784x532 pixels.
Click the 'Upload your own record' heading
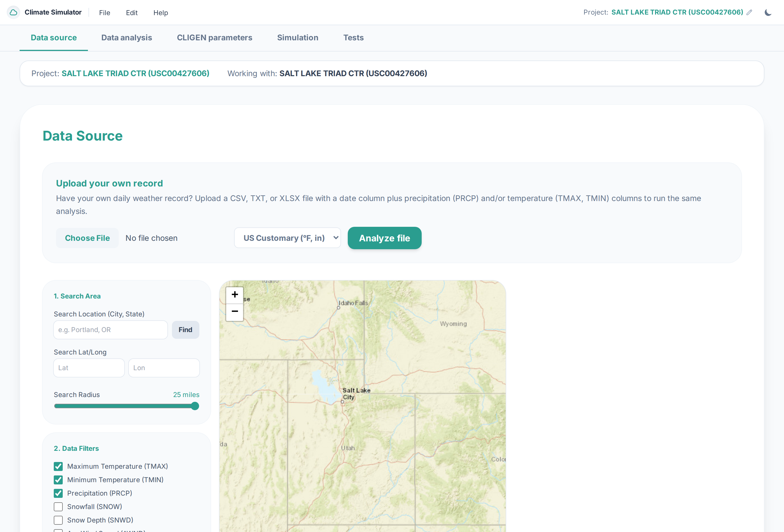[109, 183]
